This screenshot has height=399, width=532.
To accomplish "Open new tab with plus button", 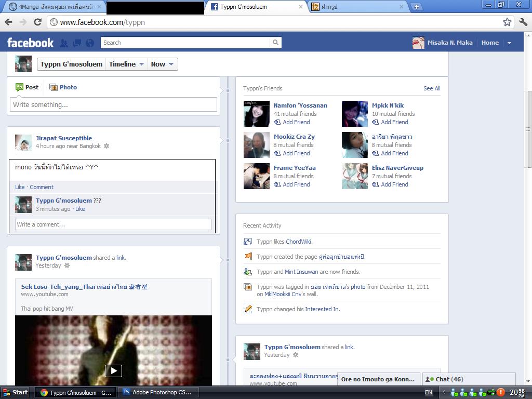I will click(416, 7).
